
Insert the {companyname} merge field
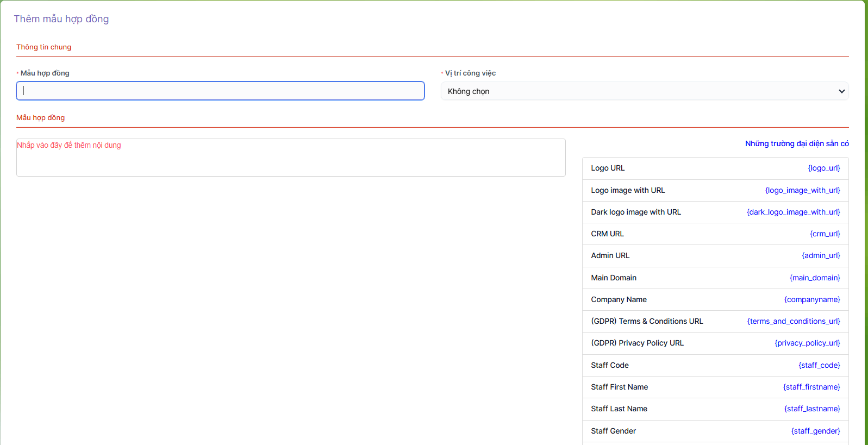click(811, 299)
